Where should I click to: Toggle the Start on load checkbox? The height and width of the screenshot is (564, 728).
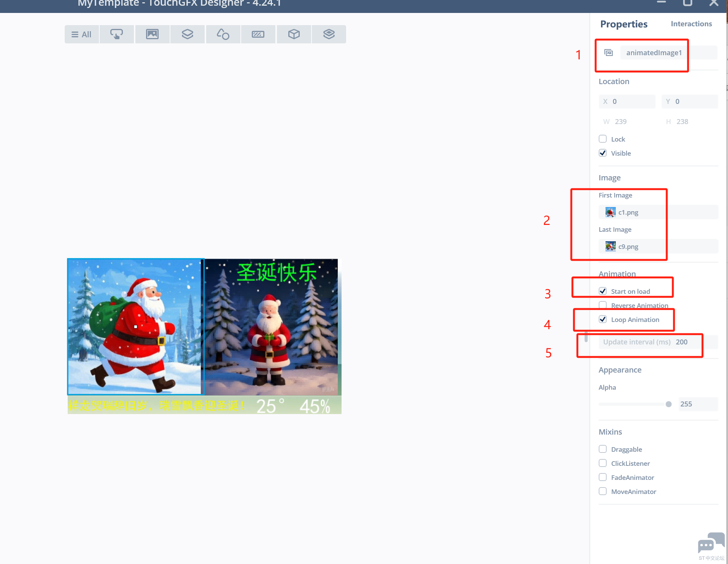602,291
